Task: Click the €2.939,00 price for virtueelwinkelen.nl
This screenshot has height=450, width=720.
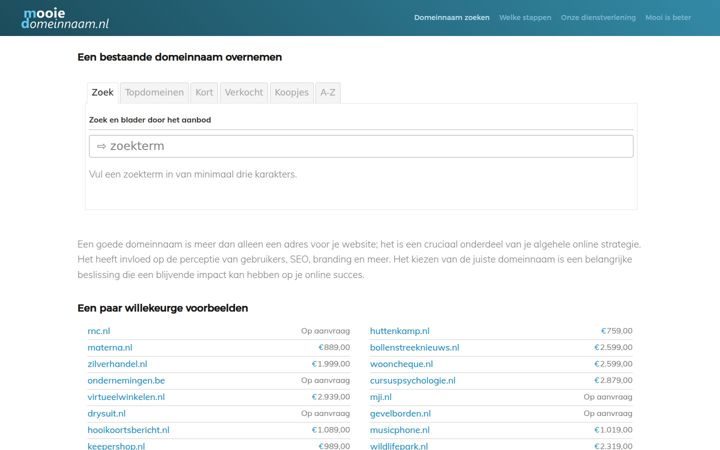Action: point(331,397)
